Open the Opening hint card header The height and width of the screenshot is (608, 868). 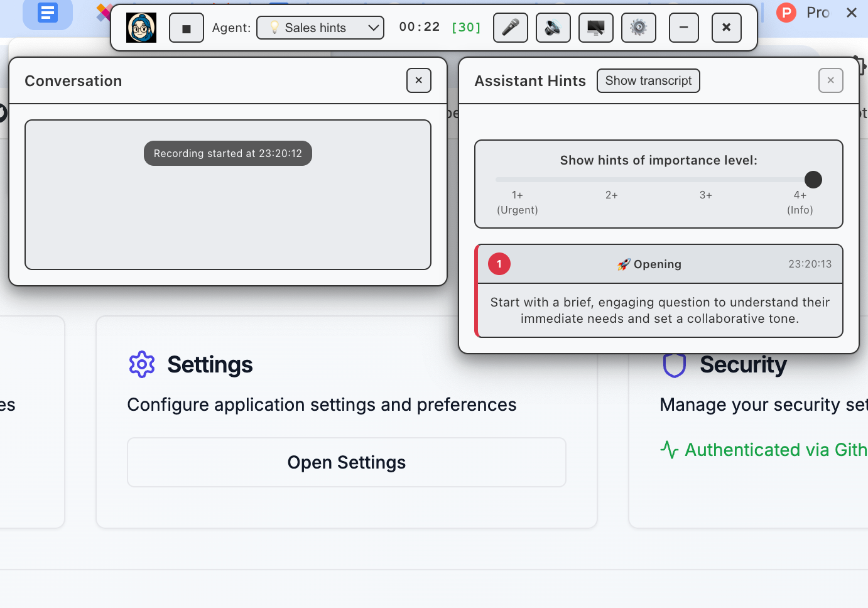click(x=659, y=264)
